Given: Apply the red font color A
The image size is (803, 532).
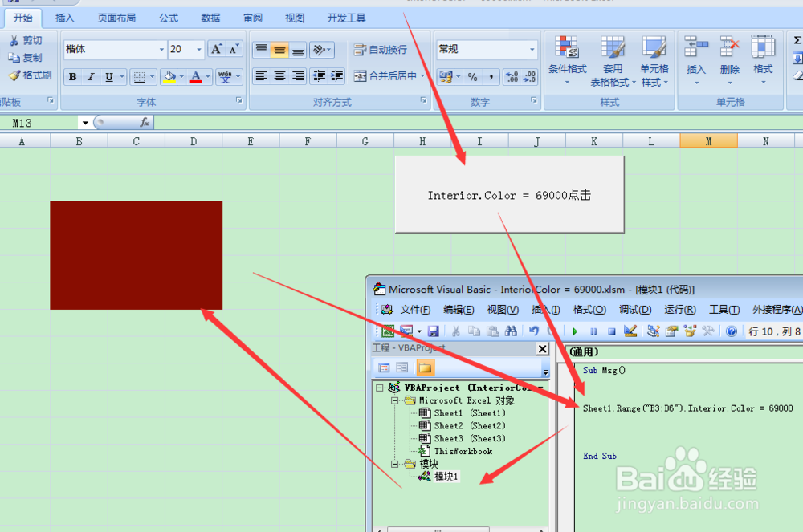Looking at the screenshot, I should coord(196,77).
